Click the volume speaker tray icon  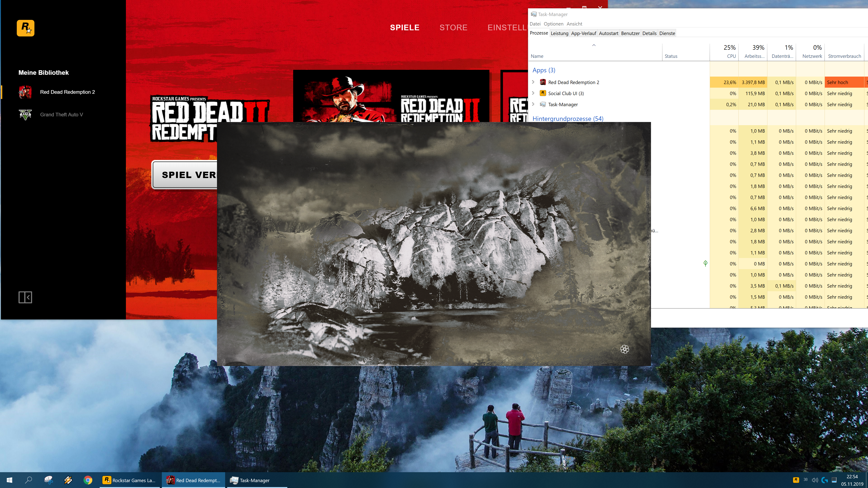click(x=815, y=480)
